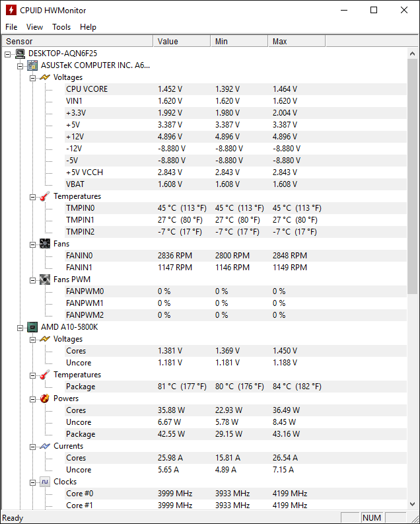Click the FANPWM0 value 0 %

coord(164,291)
